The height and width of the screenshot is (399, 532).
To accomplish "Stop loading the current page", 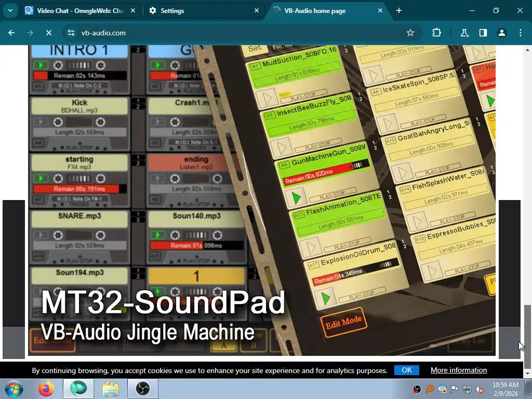I will pyautogui.click(x=49, y=33).
